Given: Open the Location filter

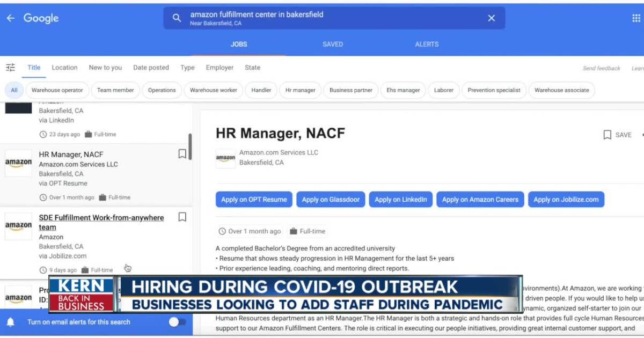Looking at the screenshot, I should (x=64, y=68).
